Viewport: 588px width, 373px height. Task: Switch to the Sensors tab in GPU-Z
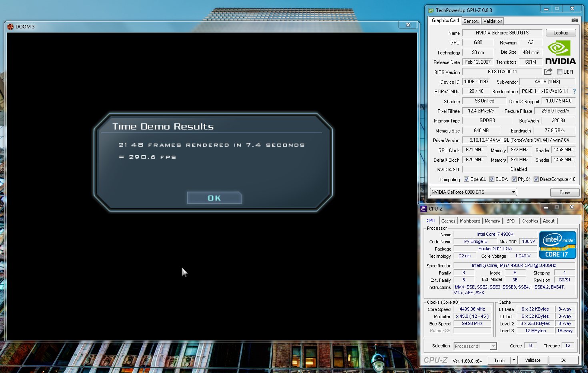click(x=471, y=21)
